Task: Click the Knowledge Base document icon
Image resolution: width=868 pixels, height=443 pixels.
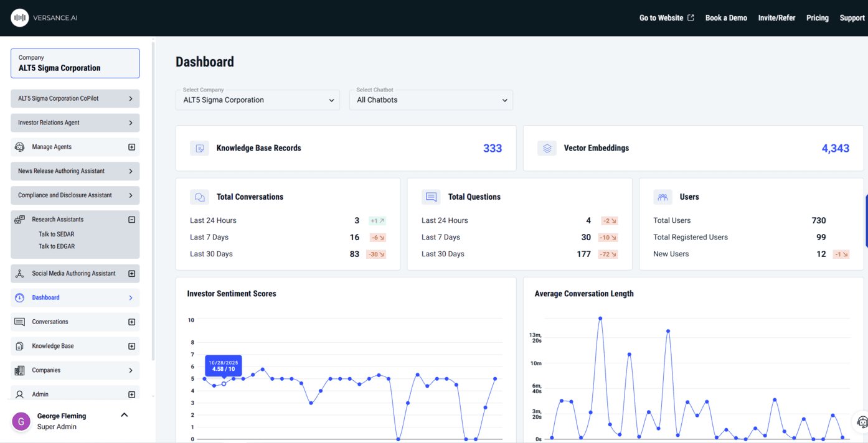Action: click(x=19, y=345)
